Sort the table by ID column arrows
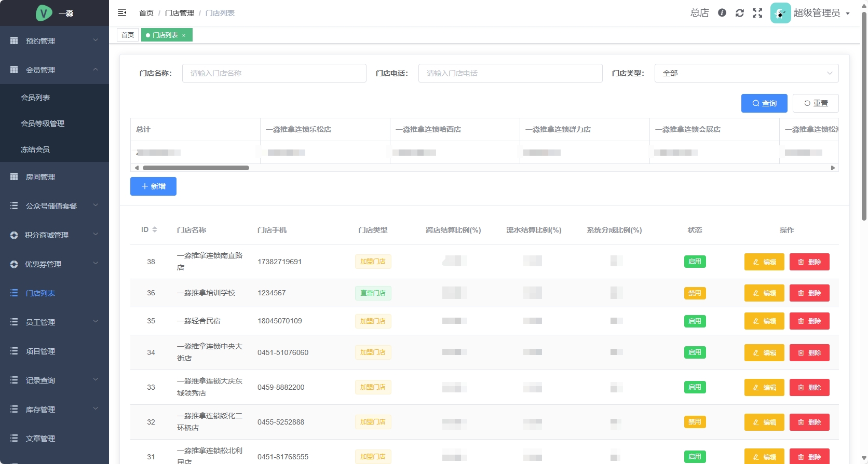The width and height of the screenshot is (868, 464). click(x=154, y=230)
